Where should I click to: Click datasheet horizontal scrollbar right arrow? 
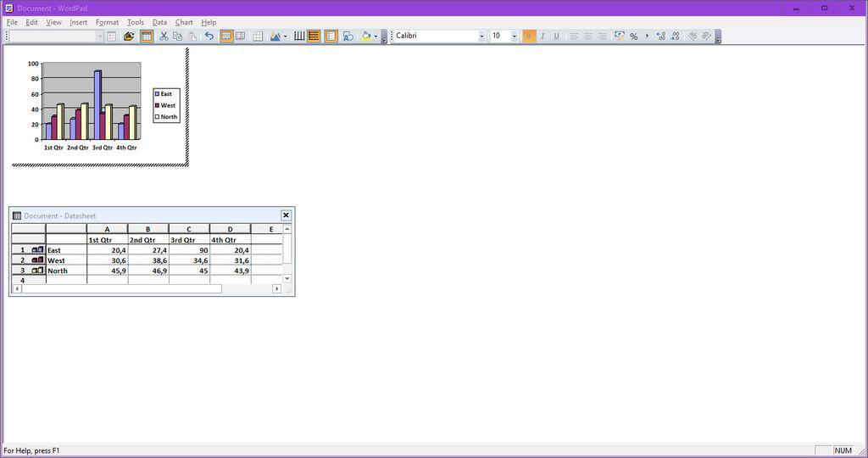click(277, 288)
